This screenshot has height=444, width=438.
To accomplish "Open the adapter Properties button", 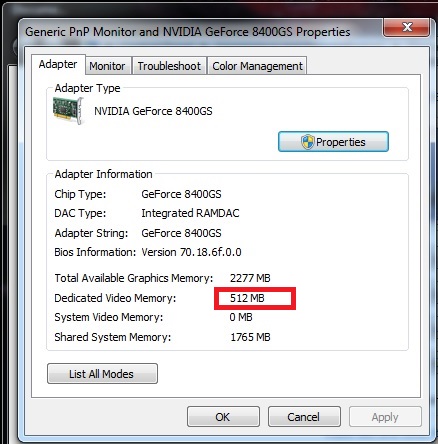I will [333, 142].
